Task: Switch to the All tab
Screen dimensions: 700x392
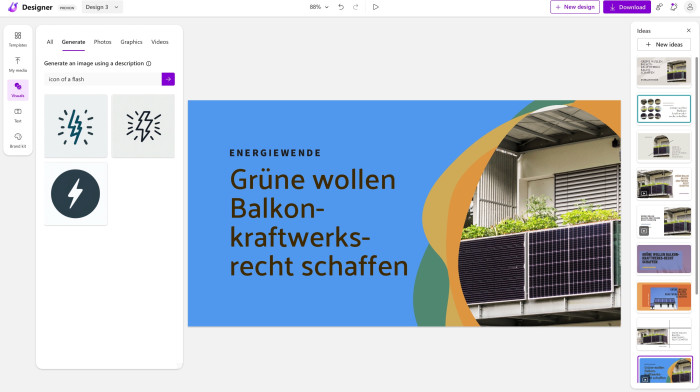Action: pos(50,42)
